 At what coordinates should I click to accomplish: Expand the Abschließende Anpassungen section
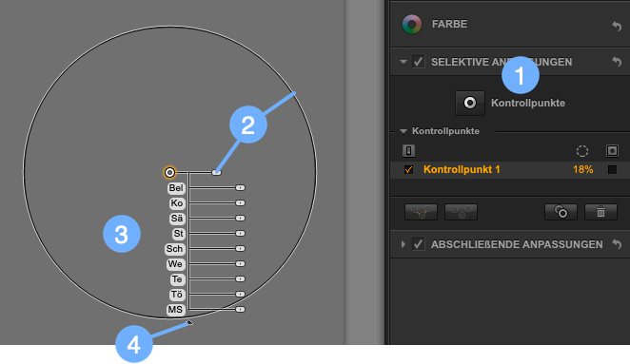[403, 244]
